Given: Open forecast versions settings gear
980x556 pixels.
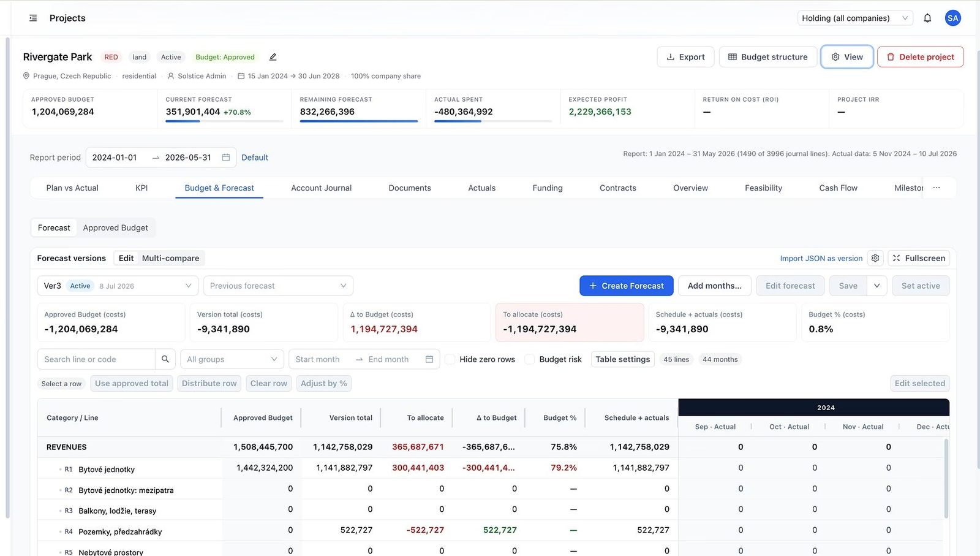Looking at the screenshot, I should 876,258.
